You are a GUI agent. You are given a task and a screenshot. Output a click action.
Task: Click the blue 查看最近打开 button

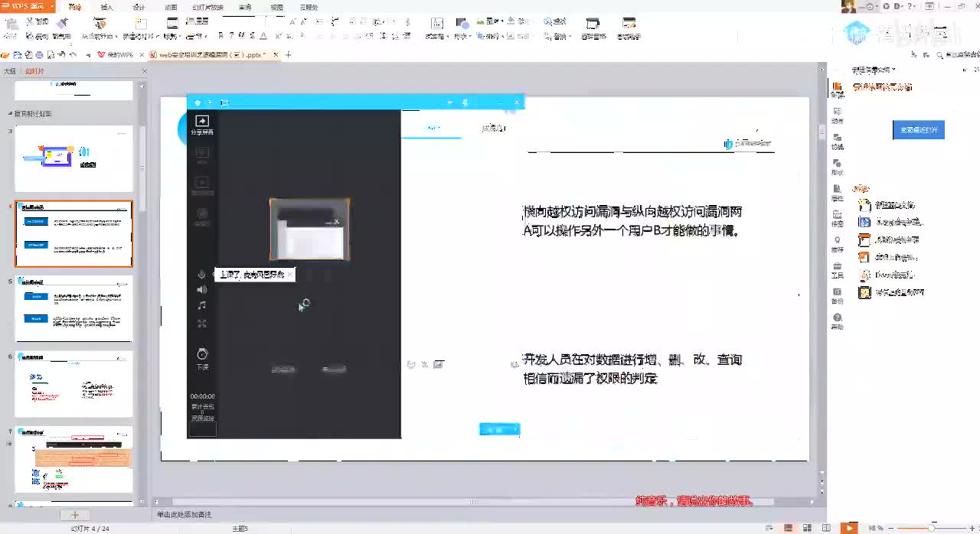919,130
